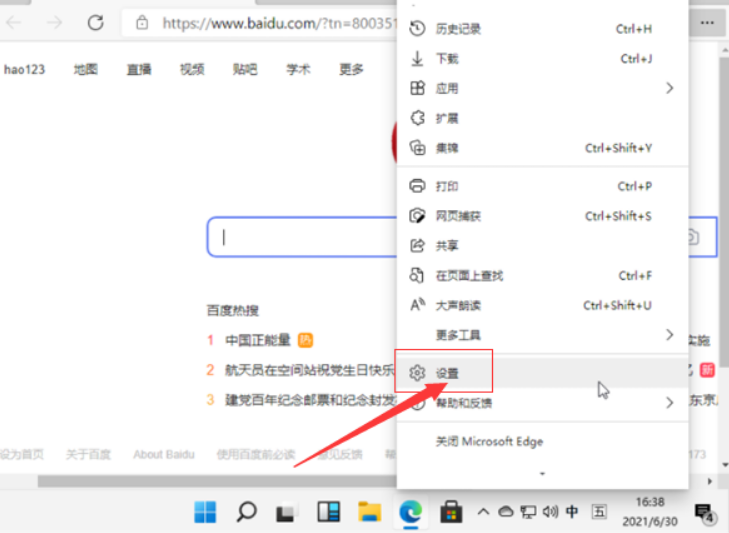Expand the 更多工具 submenu arrow
Screen dimensions: 729x533
(x=669, y=334)
